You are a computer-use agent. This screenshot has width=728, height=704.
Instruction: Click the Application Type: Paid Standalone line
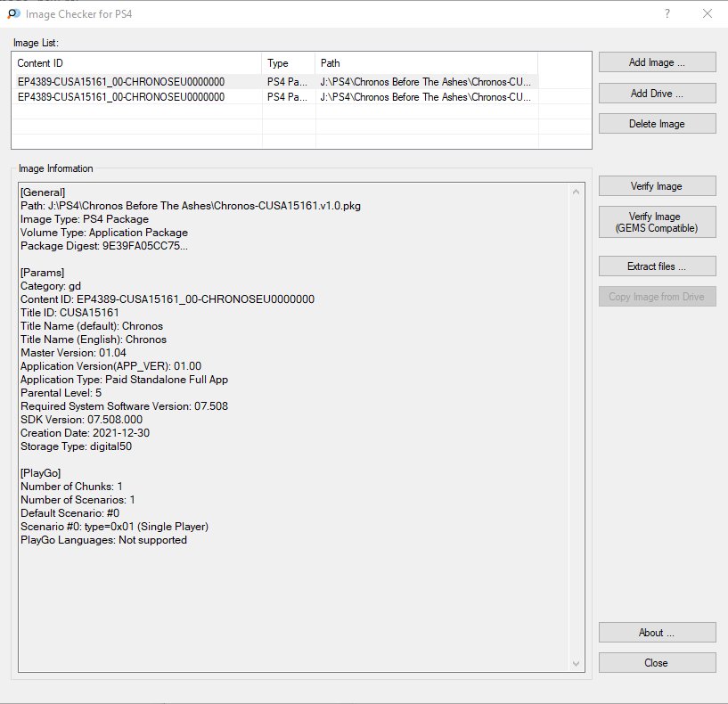click(x=125, y=380)
